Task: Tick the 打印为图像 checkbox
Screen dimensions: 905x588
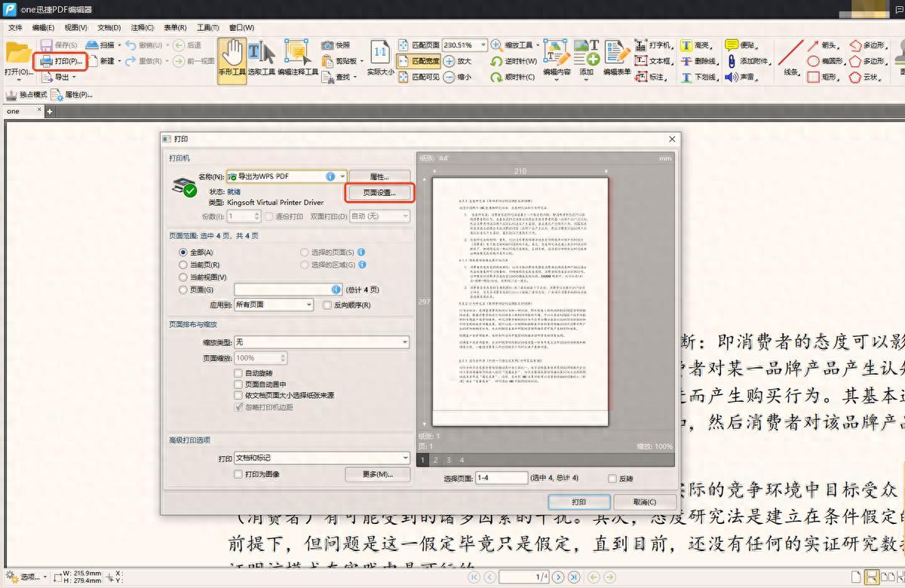Action: coord(238,474)
